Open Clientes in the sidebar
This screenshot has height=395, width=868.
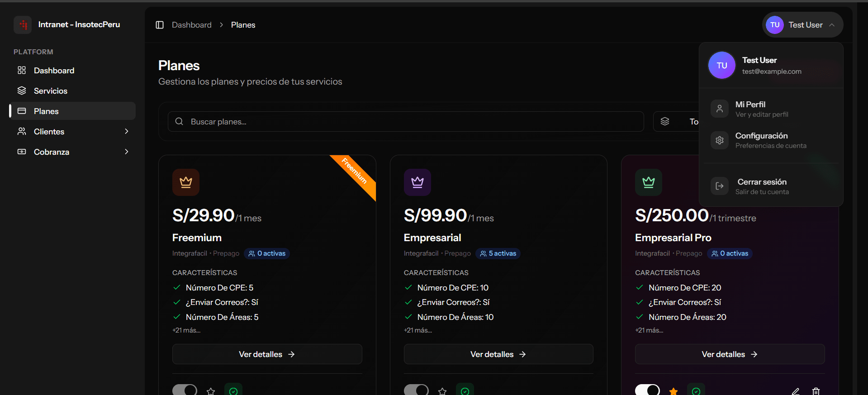[x=72, y=132]
